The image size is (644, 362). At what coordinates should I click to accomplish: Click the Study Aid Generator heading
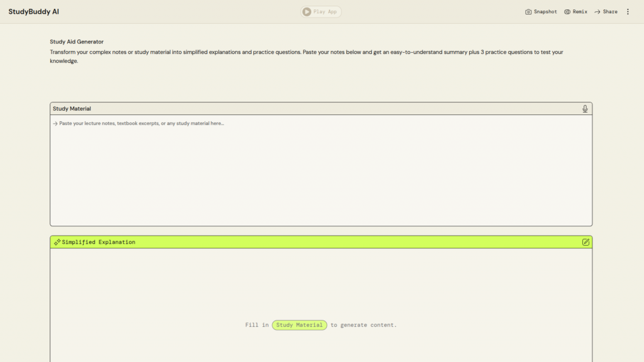(77, 41)
